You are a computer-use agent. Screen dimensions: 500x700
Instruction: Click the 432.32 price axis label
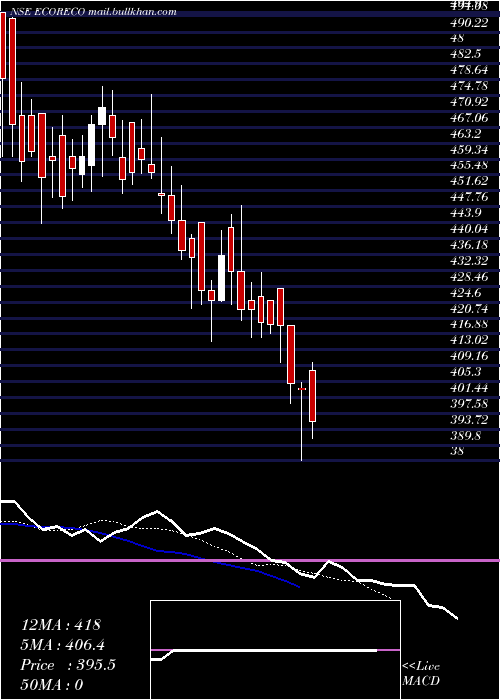pos(469,260)
